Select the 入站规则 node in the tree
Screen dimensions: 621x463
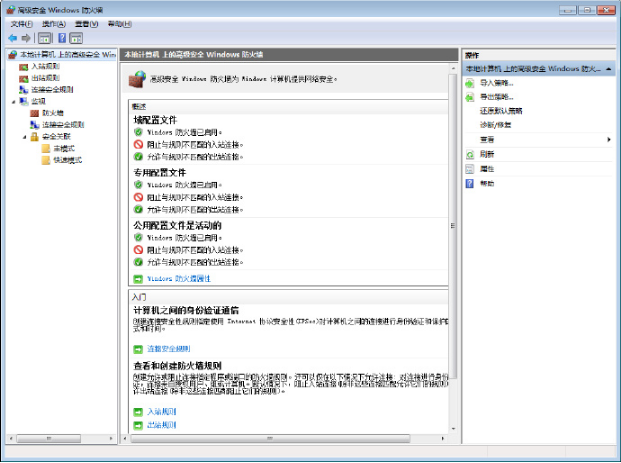pyautogui.click(x=46, y=67)
